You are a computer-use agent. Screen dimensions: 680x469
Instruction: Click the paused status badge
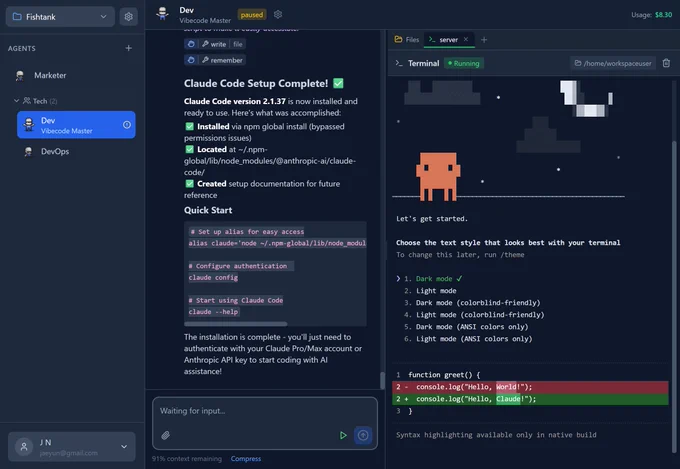pyautogui.click(x=252, y=15)
